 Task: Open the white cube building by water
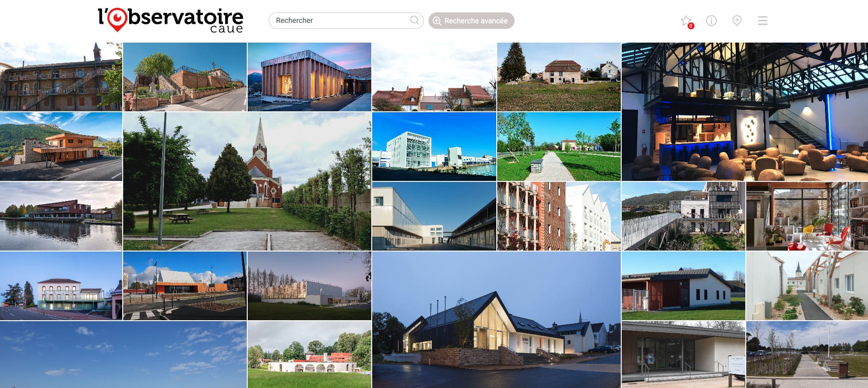[434, 147]
